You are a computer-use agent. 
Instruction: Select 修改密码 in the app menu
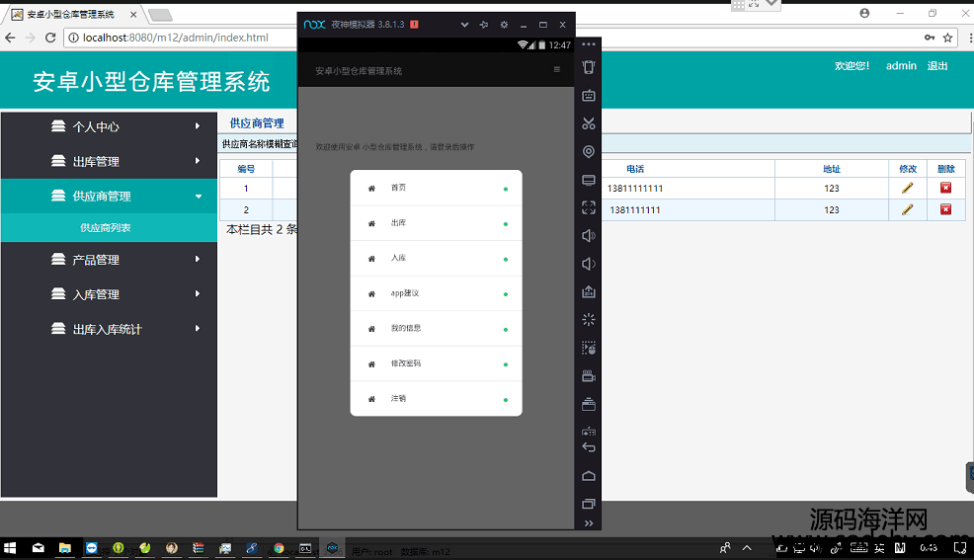[436, 363]
